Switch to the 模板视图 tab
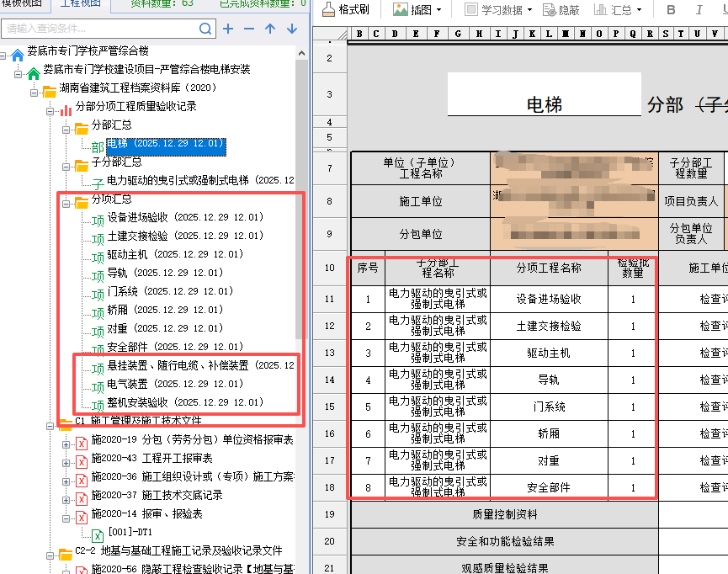This screenshot has width=728, height=574. pos(24,3)
